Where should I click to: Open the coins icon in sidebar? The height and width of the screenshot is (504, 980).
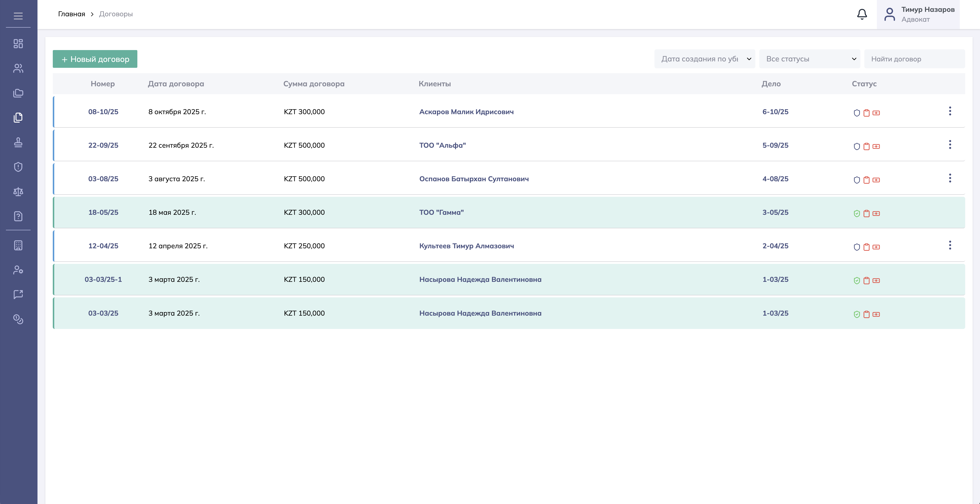pos(18,319)
